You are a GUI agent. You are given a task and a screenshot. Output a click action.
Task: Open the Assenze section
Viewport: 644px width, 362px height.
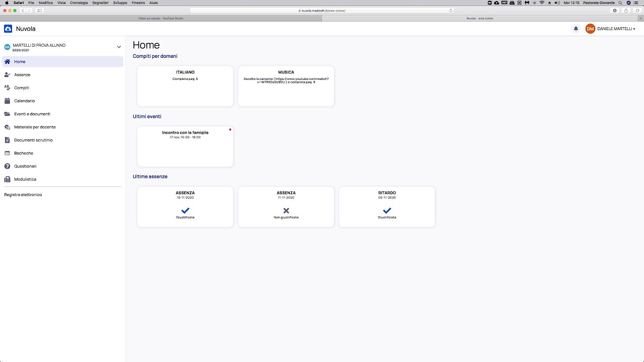pos(62,74)
